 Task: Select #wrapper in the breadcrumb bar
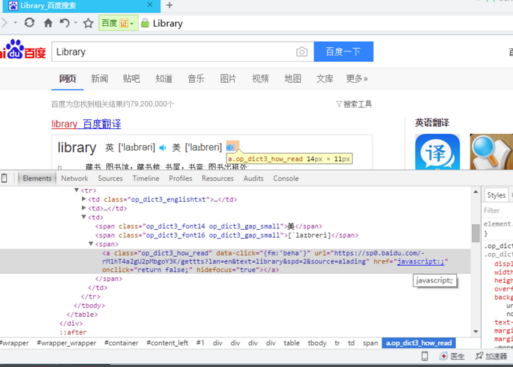pyautogui.click(x=14, y=343)
